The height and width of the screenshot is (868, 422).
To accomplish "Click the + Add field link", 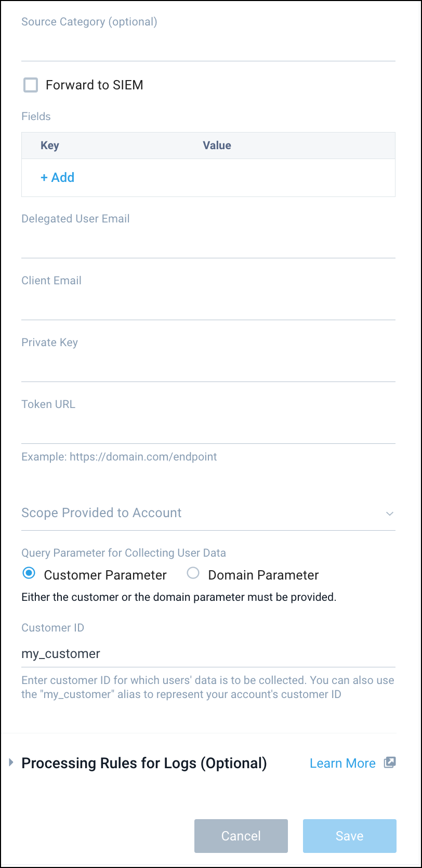I will tap(57, 177).
